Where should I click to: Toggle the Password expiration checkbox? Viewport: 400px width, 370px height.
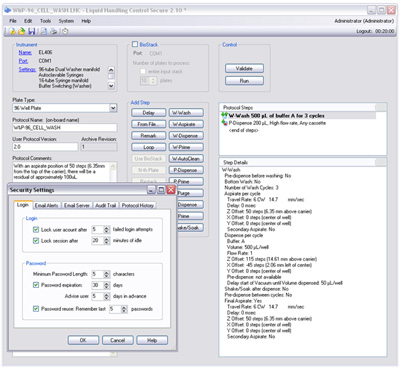(x=36, y=285)
